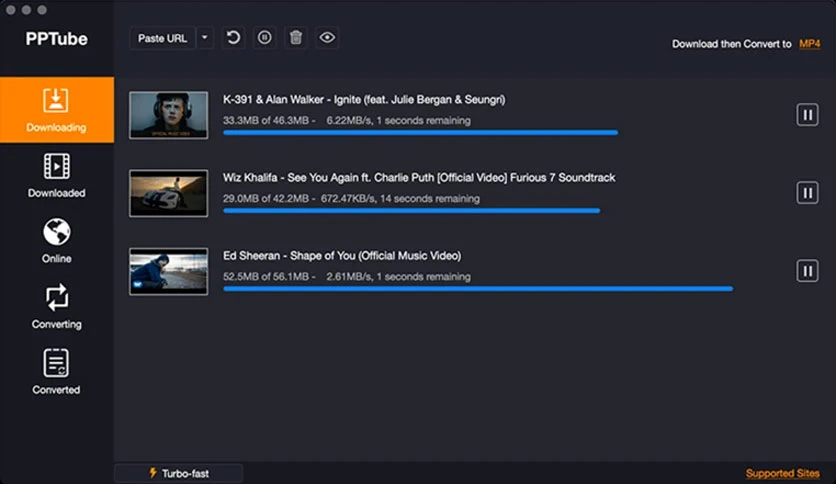
Task: Expand the Paste URL dropdown arrow
Action: click(x=205, y=38)
